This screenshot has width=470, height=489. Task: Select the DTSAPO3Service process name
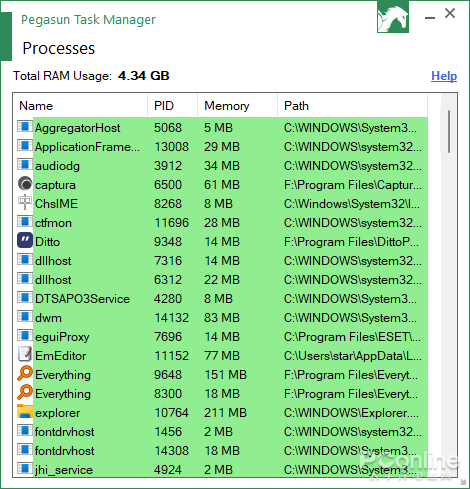[x=82, y=299]
